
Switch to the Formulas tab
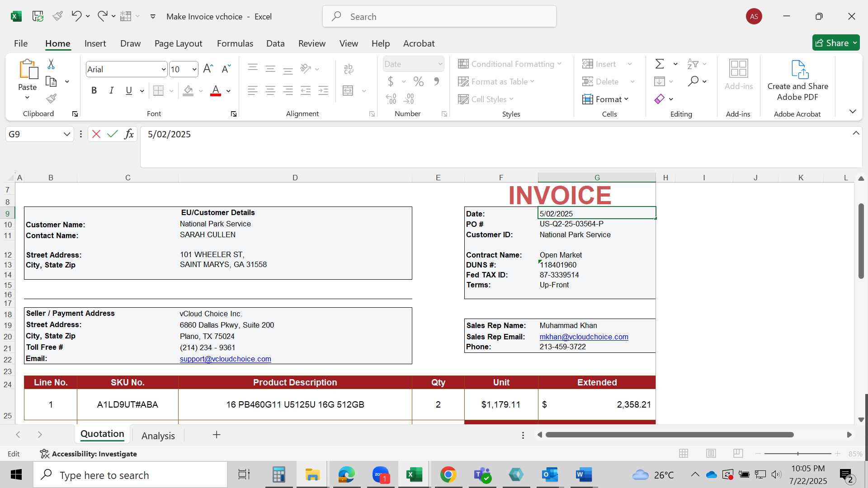coord(235,43)
